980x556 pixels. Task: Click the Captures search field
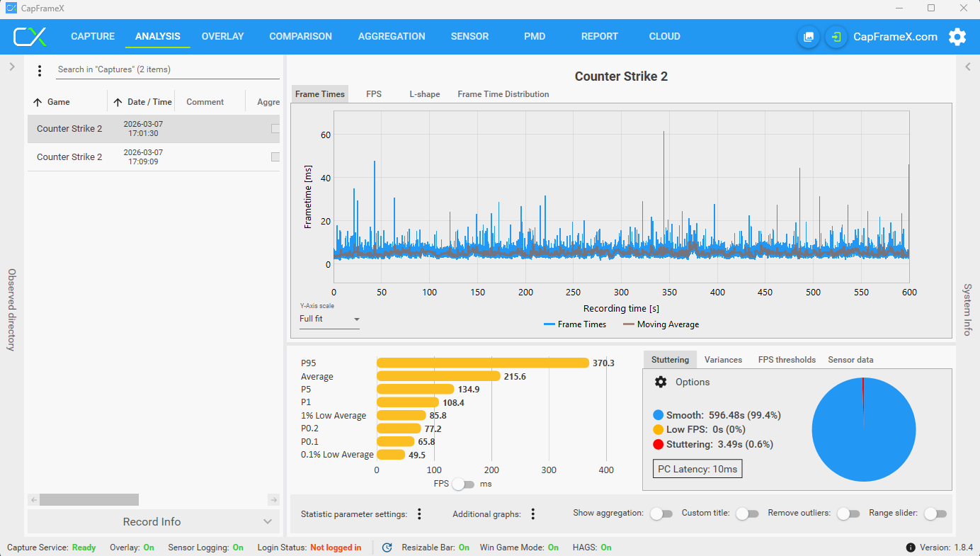tap(168, 70)
